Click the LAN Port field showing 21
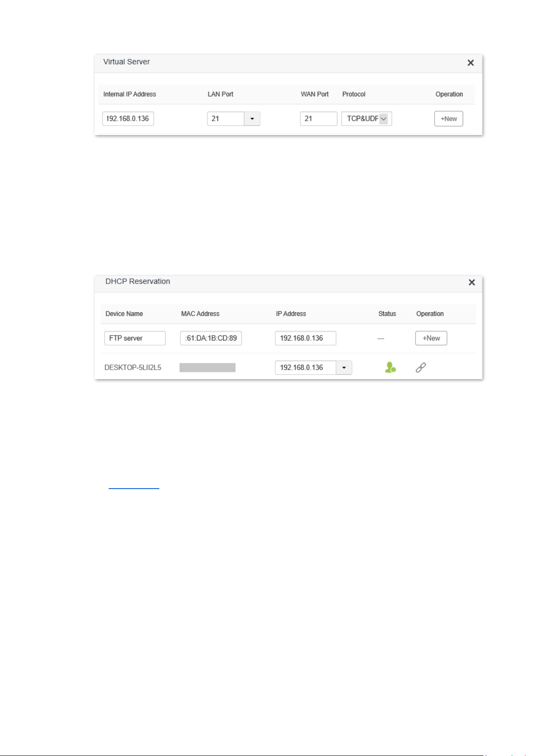 tap(225, 119)
